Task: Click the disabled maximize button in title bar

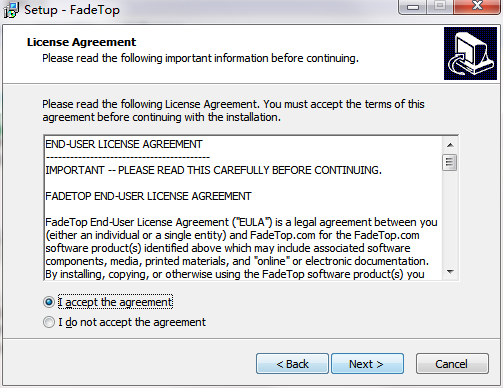Action: [440, 7]
